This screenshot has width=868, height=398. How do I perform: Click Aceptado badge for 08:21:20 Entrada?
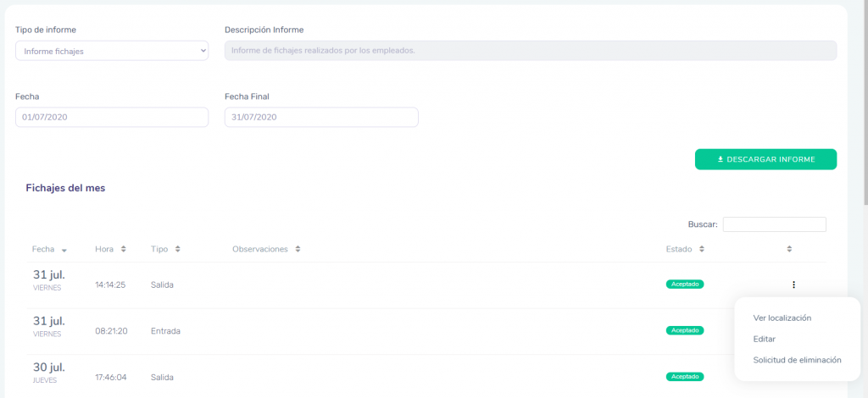click(685, 330)
